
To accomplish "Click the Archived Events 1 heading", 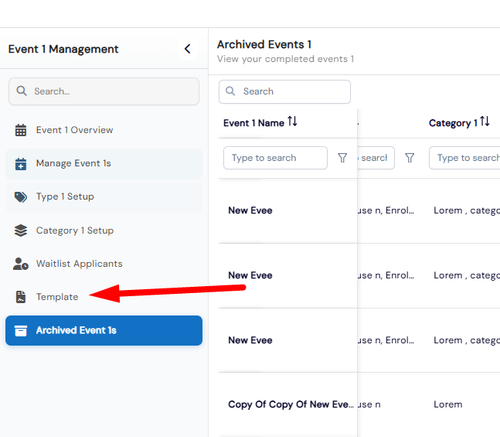I will tap(264, 44).
